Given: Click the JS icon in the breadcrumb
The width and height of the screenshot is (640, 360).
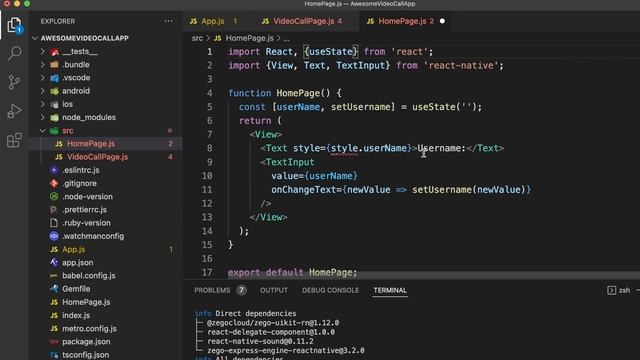Looking at the screenshot, I should (218, 38).
